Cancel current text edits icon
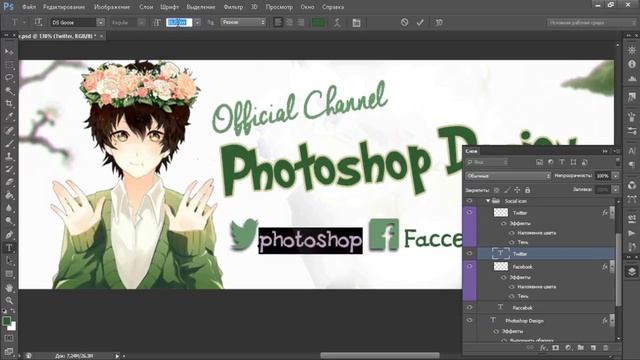 404,22
